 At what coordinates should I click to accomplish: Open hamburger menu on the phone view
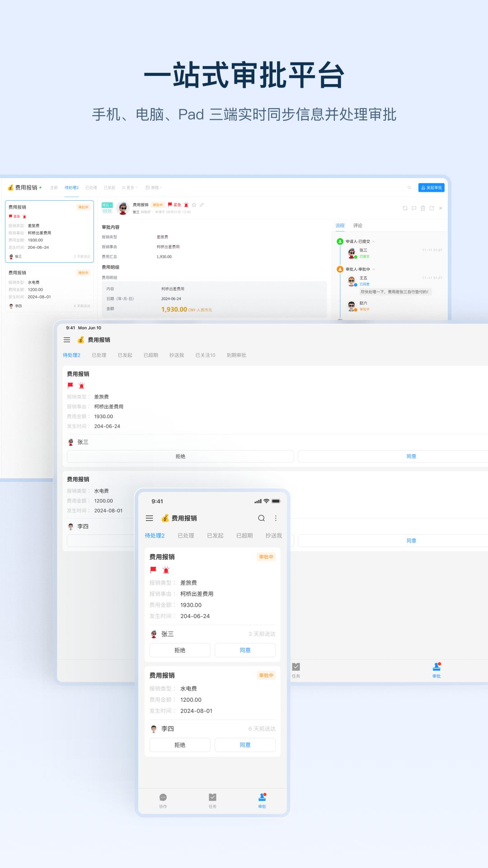click(x=150, y=518)
